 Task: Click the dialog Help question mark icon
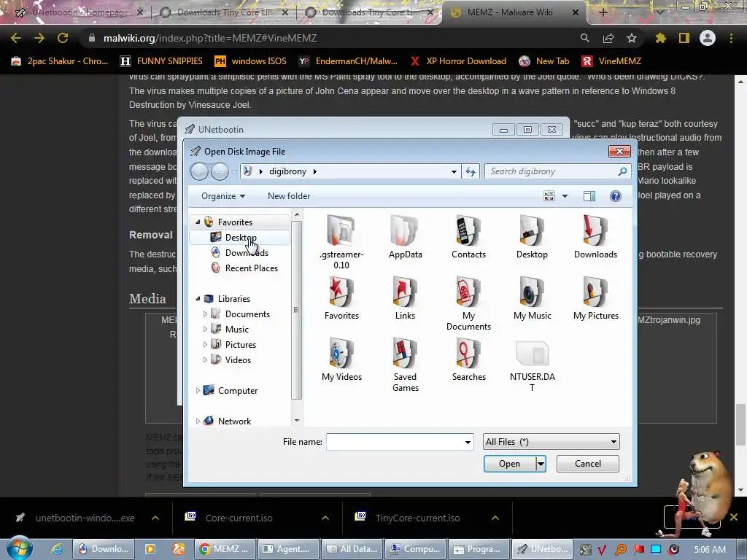tap(616, 196)
